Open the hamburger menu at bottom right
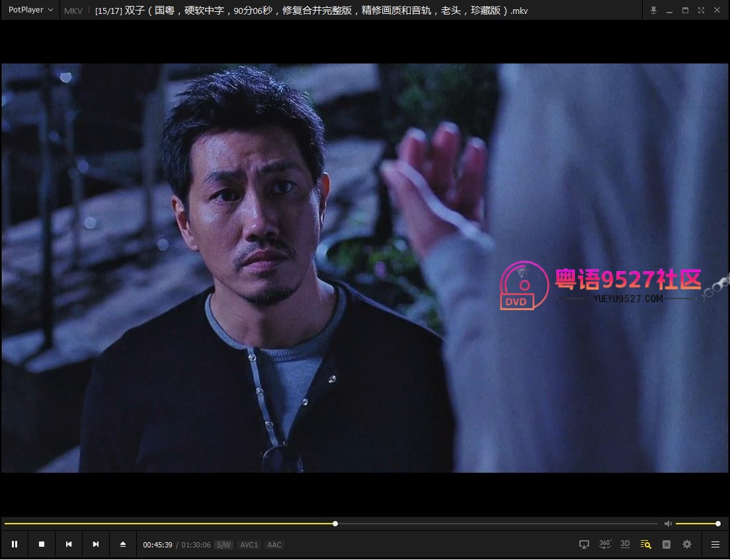 tap(715, 544)
